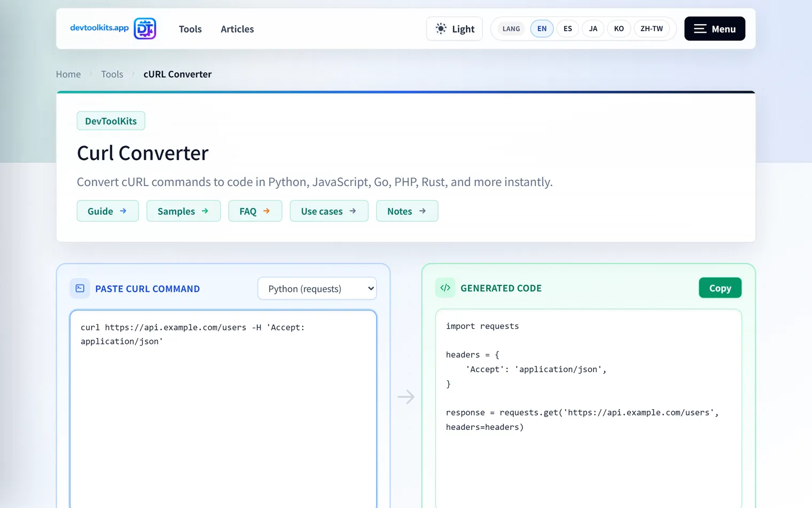Click the arrow icon on Guide button
The height and width of the screenshot is (508, 812).
(123, 211)
